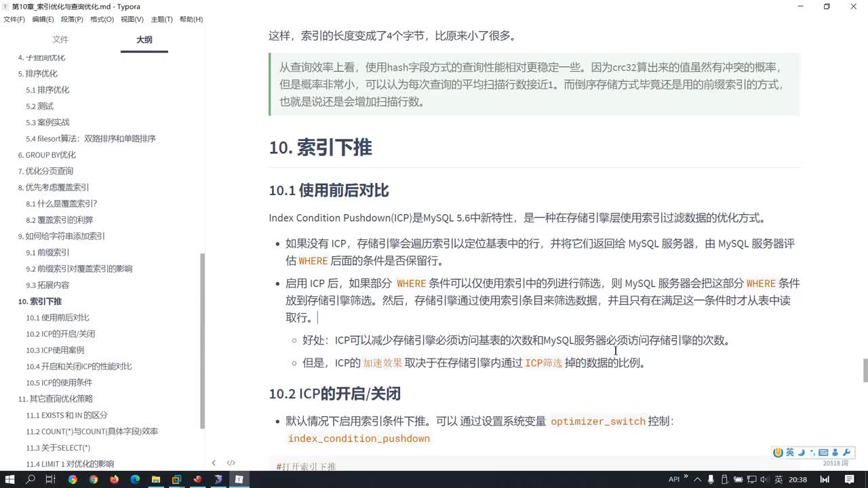Go to outline item 9.1 前缀索引
Viewport: 868px width, 488px height.
[x=47, y=252]
